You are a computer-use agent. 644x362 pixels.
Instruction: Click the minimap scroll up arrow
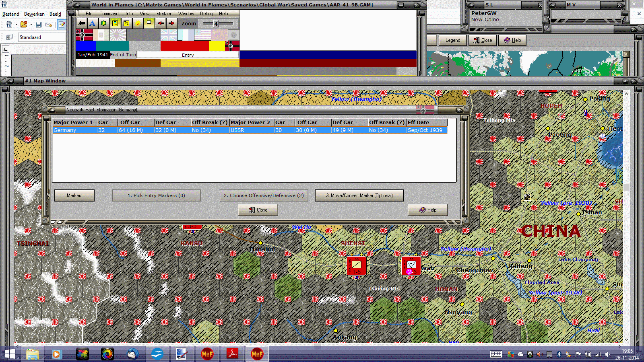click(626, 54)
